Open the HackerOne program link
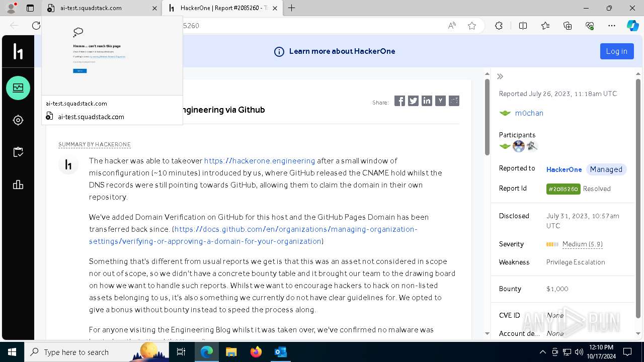The width and height of the screenshot is (644, 362). tap(564, 169)
